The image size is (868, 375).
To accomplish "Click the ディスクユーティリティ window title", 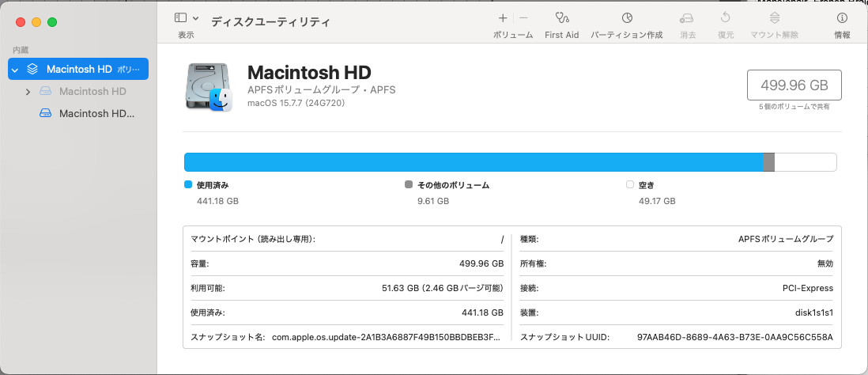I will [270, 22].
